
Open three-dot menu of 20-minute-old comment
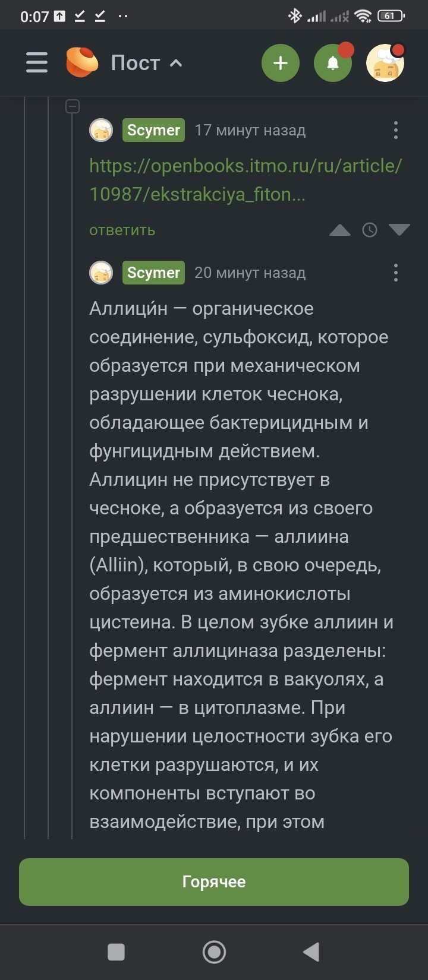pos(396,273)
